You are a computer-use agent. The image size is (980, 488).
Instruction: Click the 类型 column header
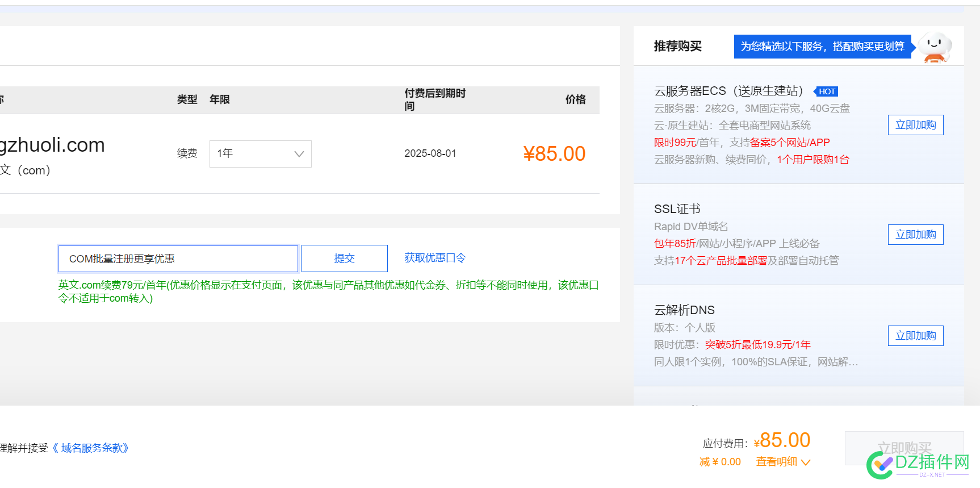click(187, 99)
